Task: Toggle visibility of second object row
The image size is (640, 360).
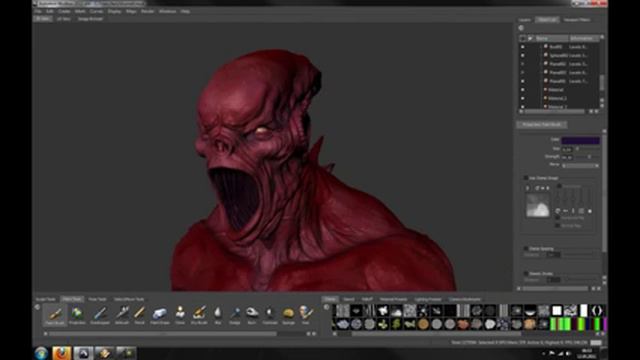Action: coord(522,56)
